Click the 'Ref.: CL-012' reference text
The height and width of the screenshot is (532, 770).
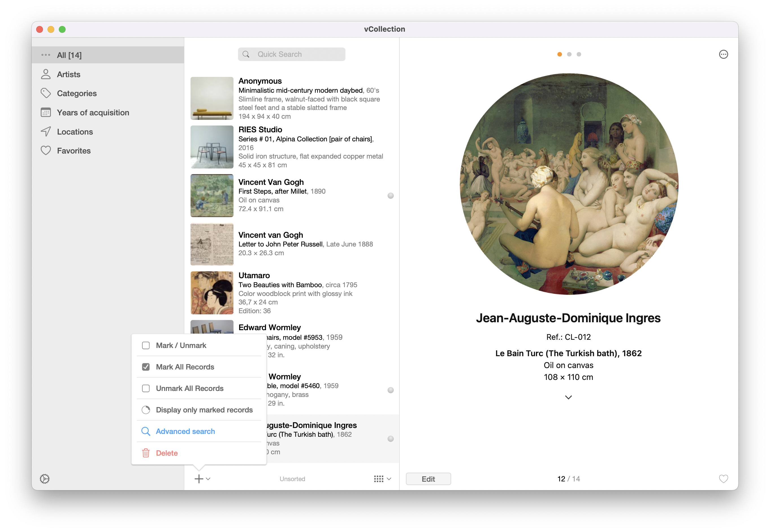[569, 337]
